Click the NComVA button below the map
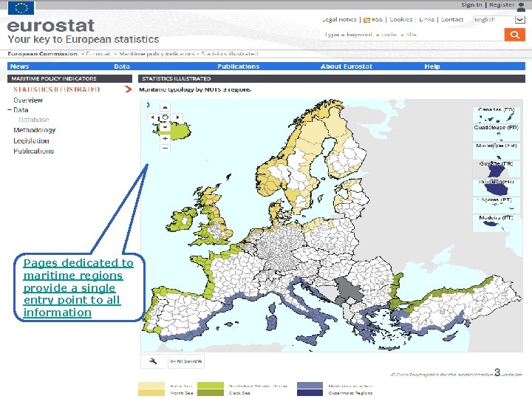Viewport: 532px width, 399px height. tap(186, 361)
